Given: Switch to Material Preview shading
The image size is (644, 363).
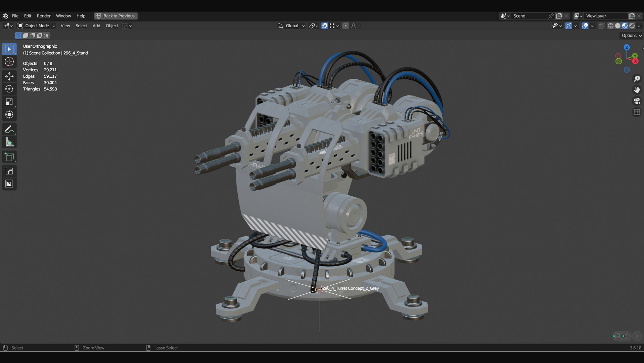Looking at the screenshot, I should point(625,26).
